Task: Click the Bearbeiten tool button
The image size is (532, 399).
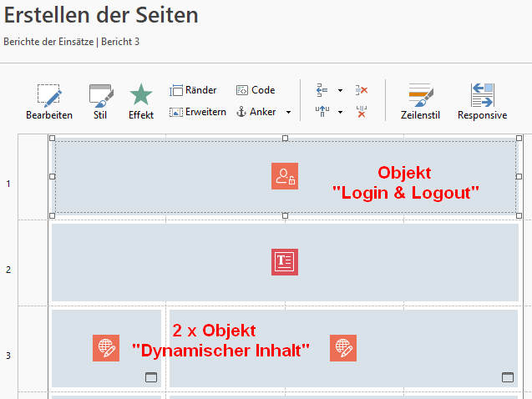Action: pos(48,102)
